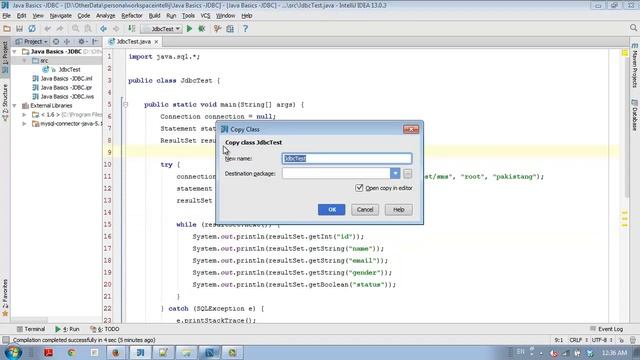This screenshot has height=360, width=640.
Task: Click Cancel in Copy Class dialog
Action: click(x=365, y=209)
